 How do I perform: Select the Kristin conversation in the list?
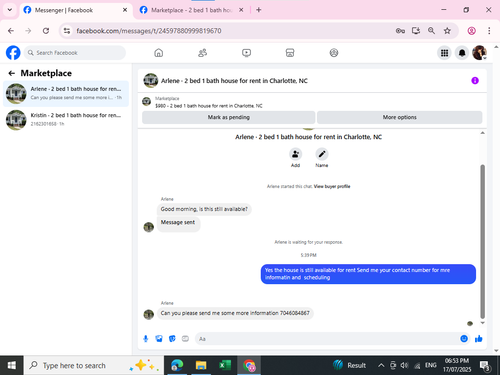[66, 120]
